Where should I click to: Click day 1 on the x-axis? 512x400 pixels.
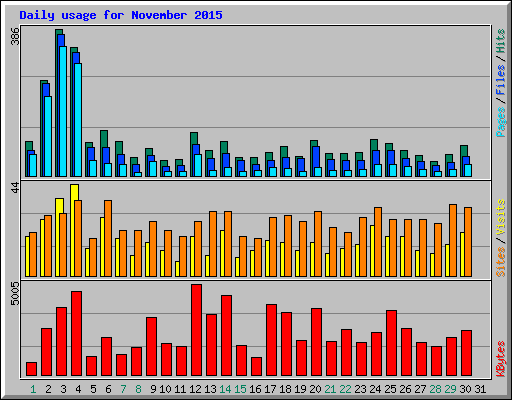[x=33, y=389]
